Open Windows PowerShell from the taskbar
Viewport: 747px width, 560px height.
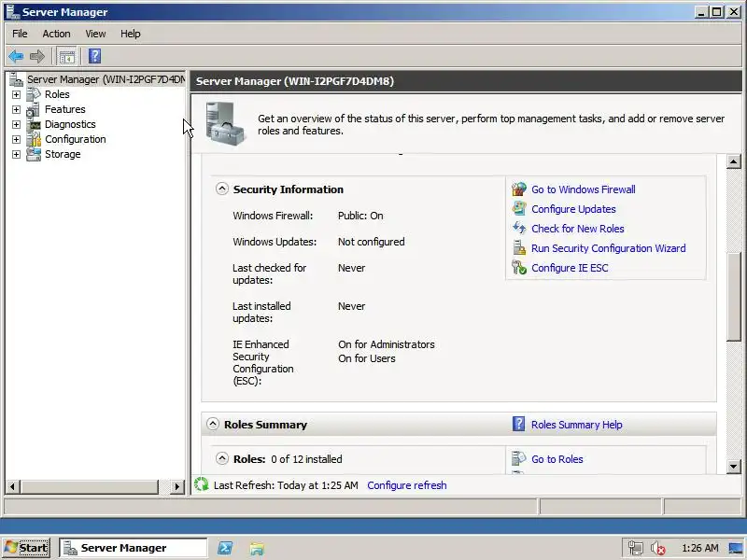[225, 548]
